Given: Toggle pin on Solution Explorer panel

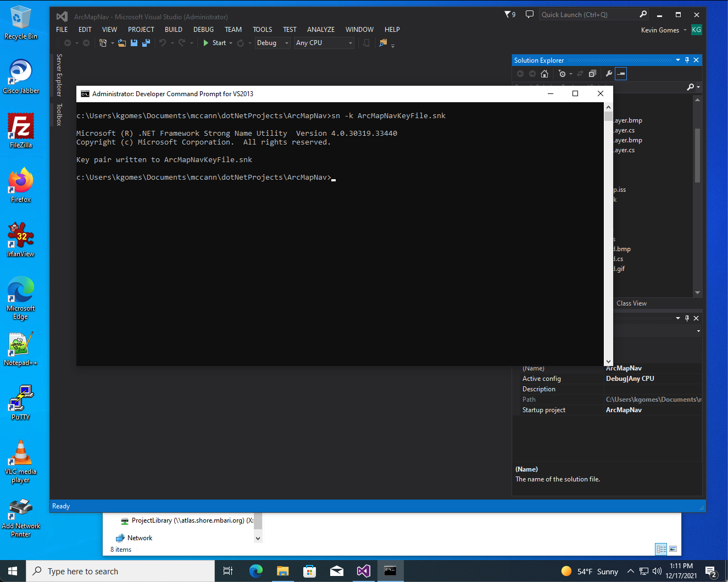Looking at the screenshot, I should [687, 60].
